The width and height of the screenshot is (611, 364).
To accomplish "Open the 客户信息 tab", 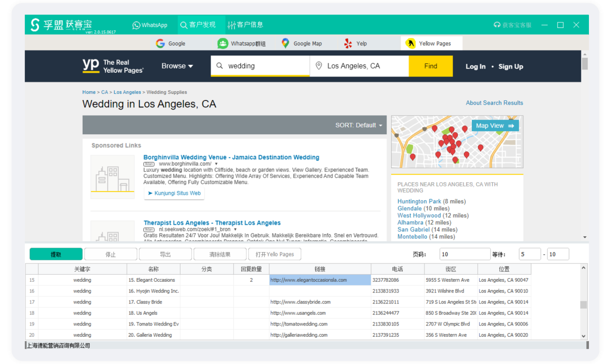I will click(x=245, y=25).
